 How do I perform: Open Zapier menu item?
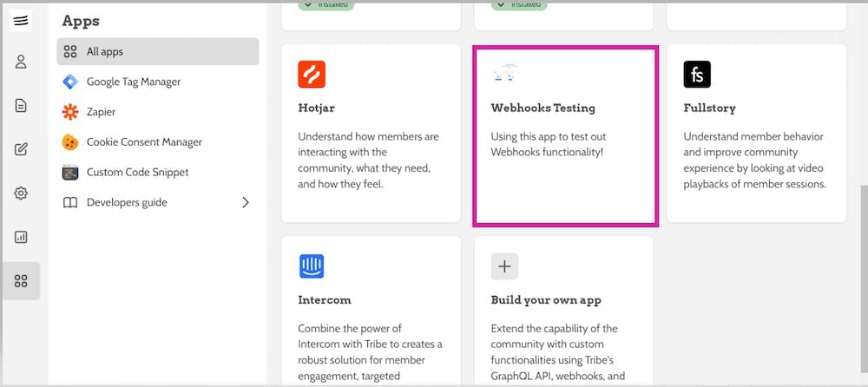(158, 112)
